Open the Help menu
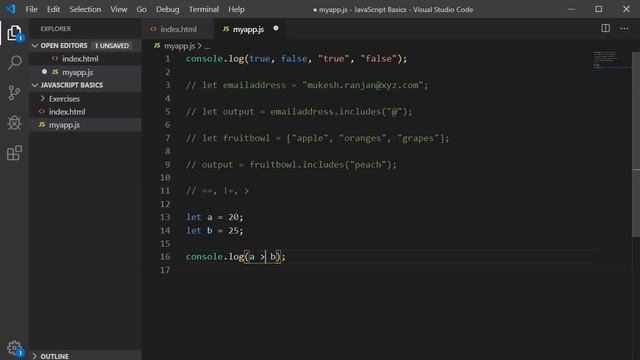The image size is (640, 360). point(236,9)
